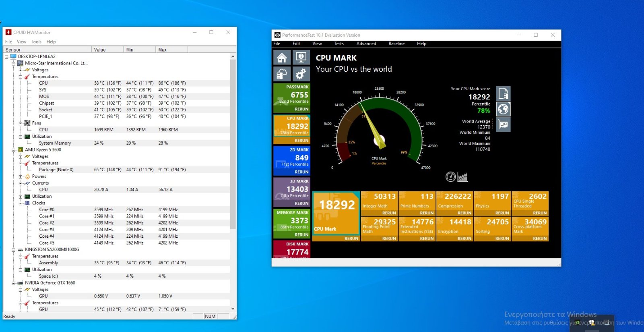Select the large CPU Mark 18292 tile
644x332 pixels.
(336, 213)
